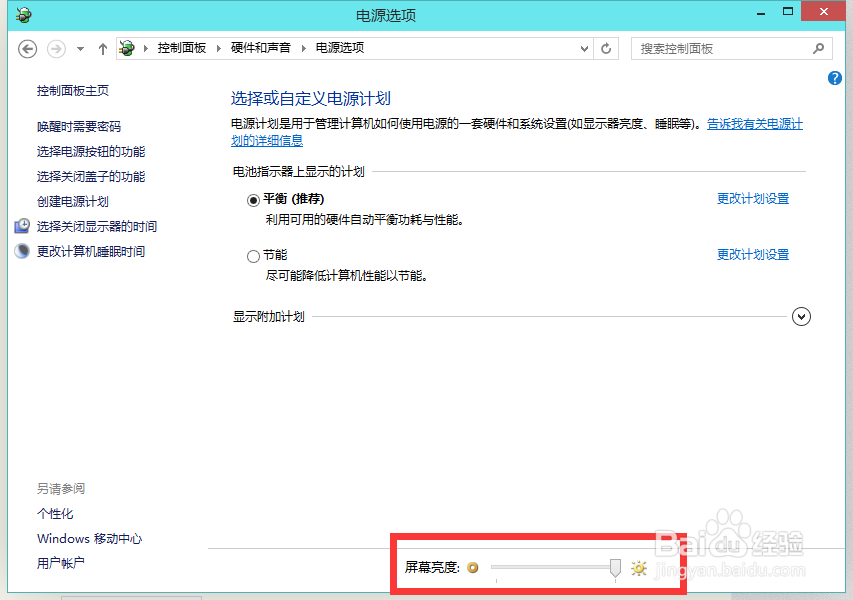Click the bright sun icon next to brightness slider
The height and width of the screenshot is (600, 853).
coord(638,568)
